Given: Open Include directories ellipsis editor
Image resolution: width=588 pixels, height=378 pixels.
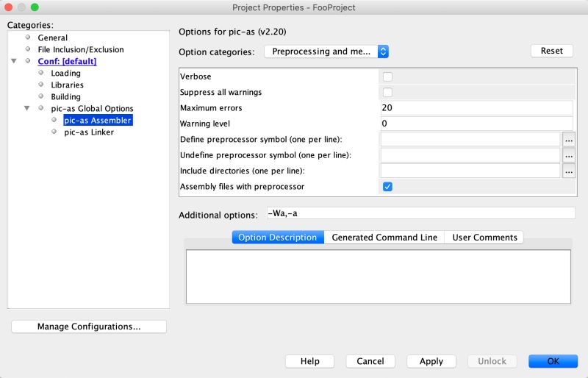Looking at the screenshot, I should [568, 171].
